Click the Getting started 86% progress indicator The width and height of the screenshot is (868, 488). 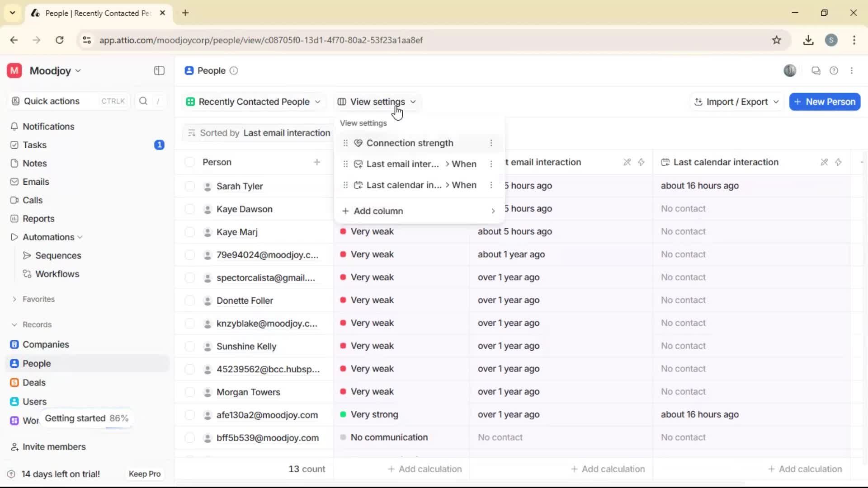point(87,418)
